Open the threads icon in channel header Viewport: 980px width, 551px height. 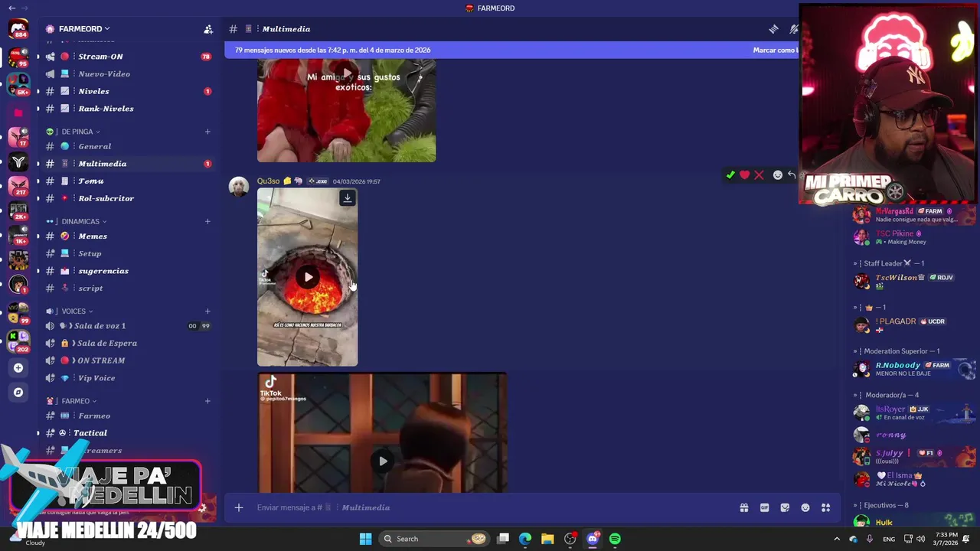coord(774,29)
